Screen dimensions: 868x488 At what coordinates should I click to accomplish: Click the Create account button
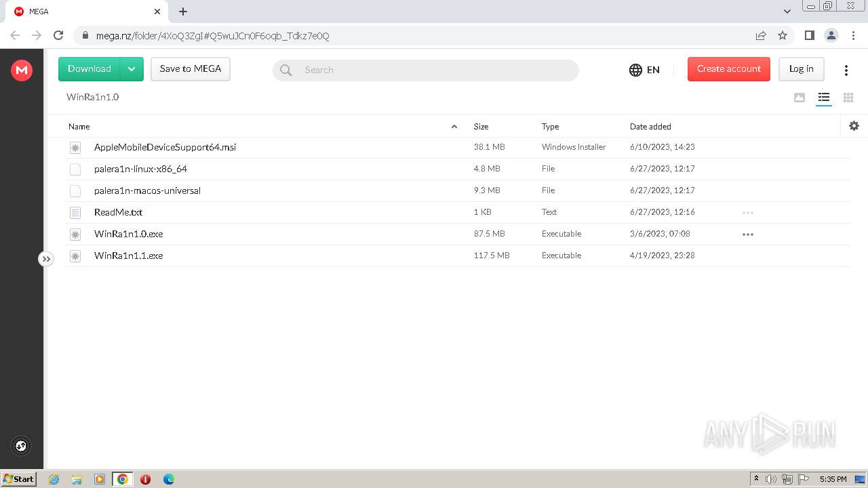coord(729,69)
